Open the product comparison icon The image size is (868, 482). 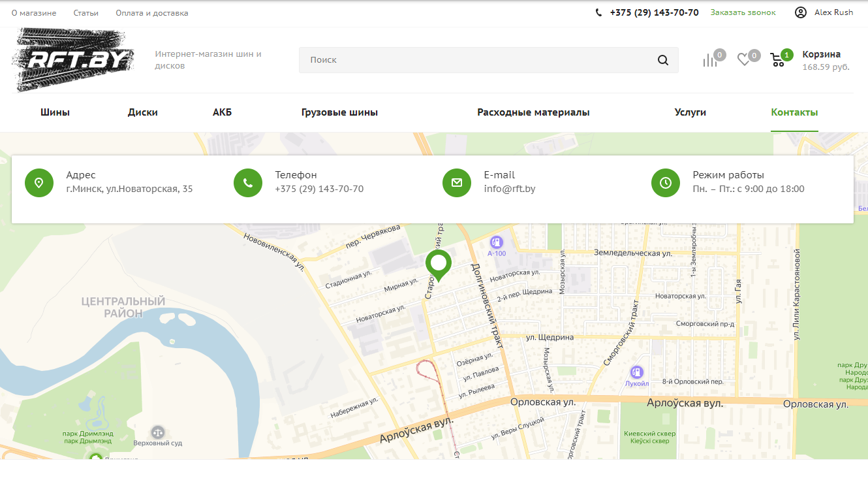709,60
